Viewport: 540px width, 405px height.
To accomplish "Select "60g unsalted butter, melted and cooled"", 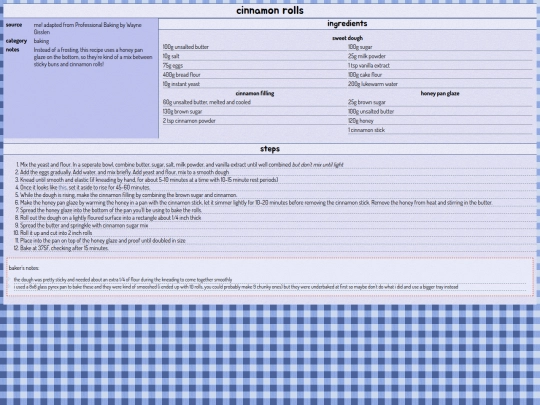I will pos(207,102).
